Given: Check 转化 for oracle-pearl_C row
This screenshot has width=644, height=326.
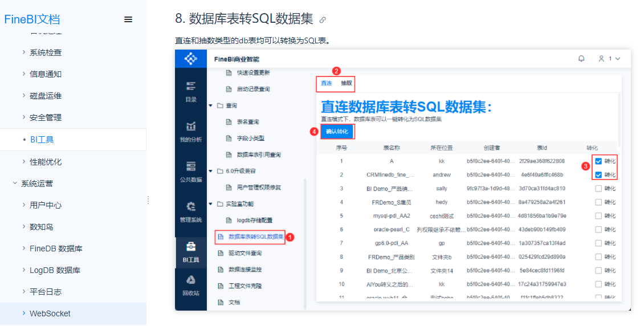Looking at the screenshot, I should click(x=598, y=230).
